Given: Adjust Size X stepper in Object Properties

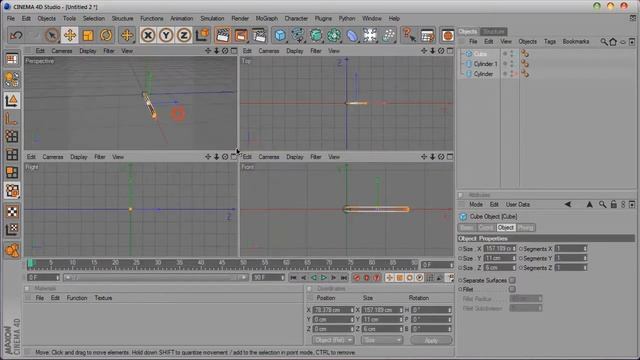Looking at the screenshot, I should tap(514, 249).
